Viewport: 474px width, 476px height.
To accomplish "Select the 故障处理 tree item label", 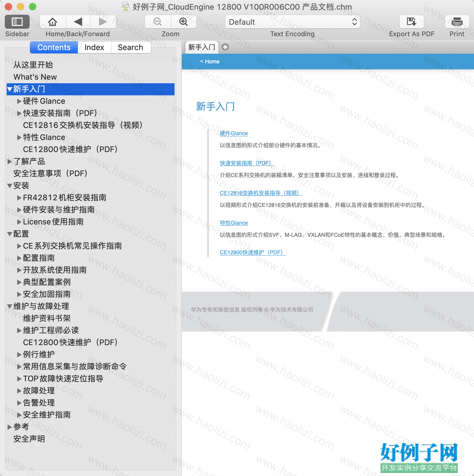I will point(39,391).
